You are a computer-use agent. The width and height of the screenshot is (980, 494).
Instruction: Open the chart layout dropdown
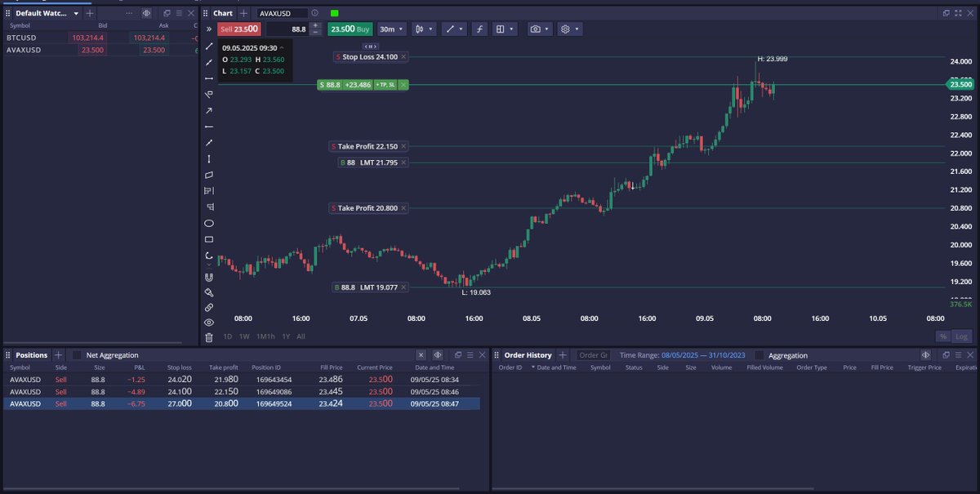pyautogui.click(x=506, y=29)
